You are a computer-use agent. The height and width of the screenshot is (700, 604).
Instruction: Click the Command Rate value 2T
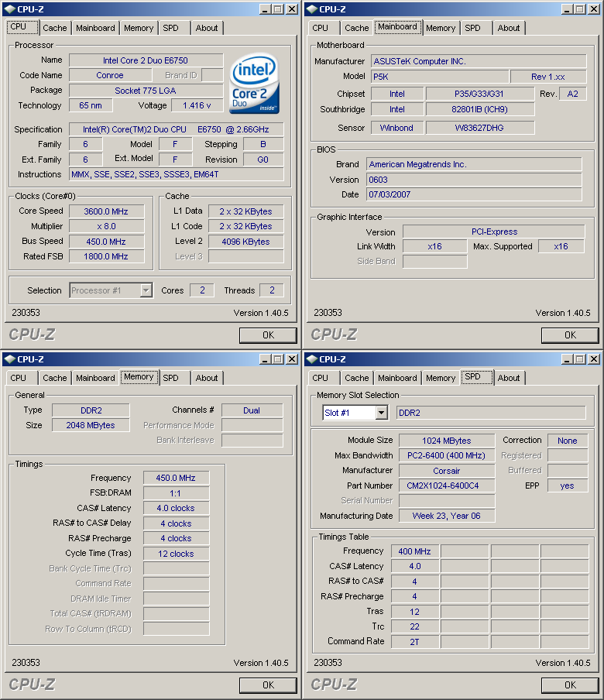pyautogui.click(x=415, y=641)
